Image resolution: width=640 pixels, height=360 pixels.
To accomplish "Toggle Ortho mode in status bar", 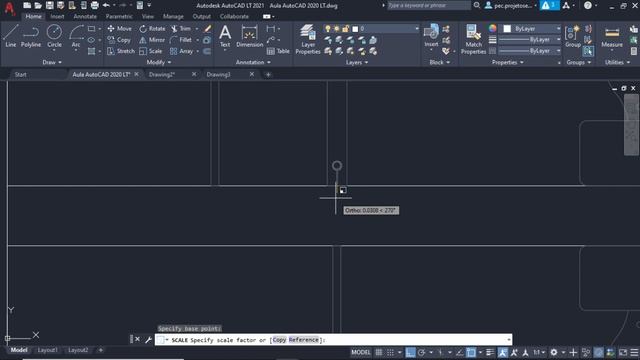I will tap(410, 352).
